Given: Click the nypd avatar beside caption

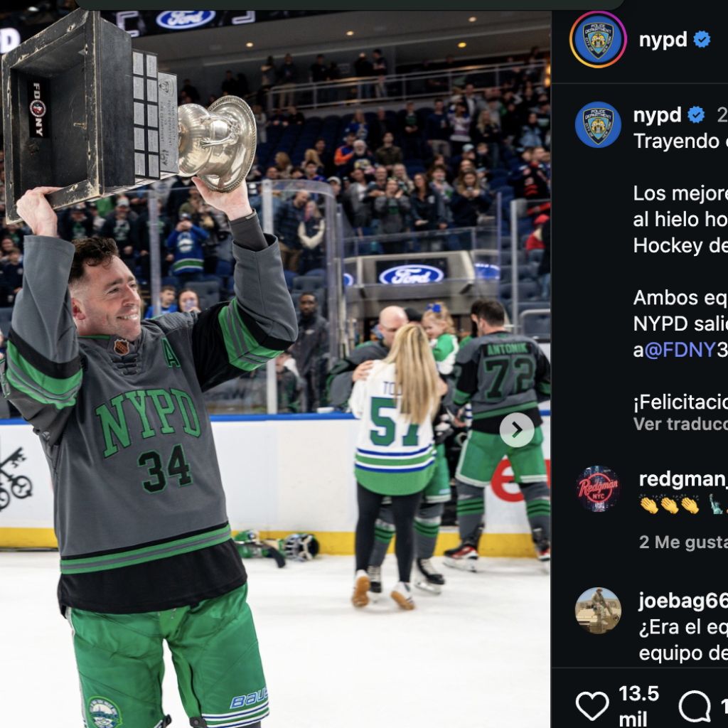Looking at the screenshot, I should click(598, 124).
